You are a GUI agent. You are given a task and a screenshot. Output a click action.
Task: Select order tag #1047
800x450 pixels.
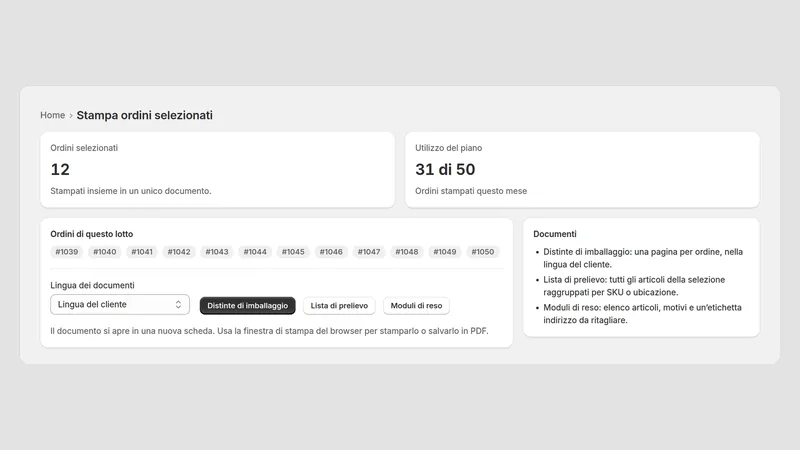(x=369, y=252)
